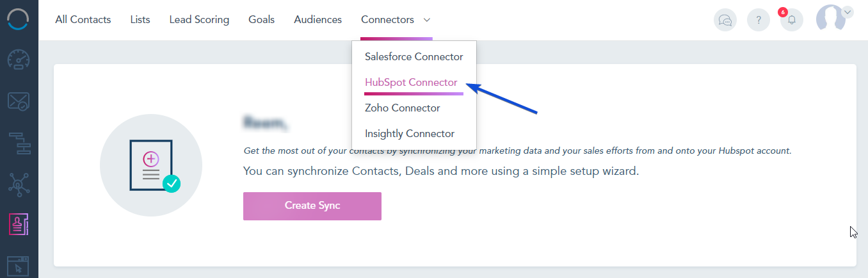Pick Insightly Connector from the list
Image resolution: width=868 pixels, height=278 pixels.
409,134
